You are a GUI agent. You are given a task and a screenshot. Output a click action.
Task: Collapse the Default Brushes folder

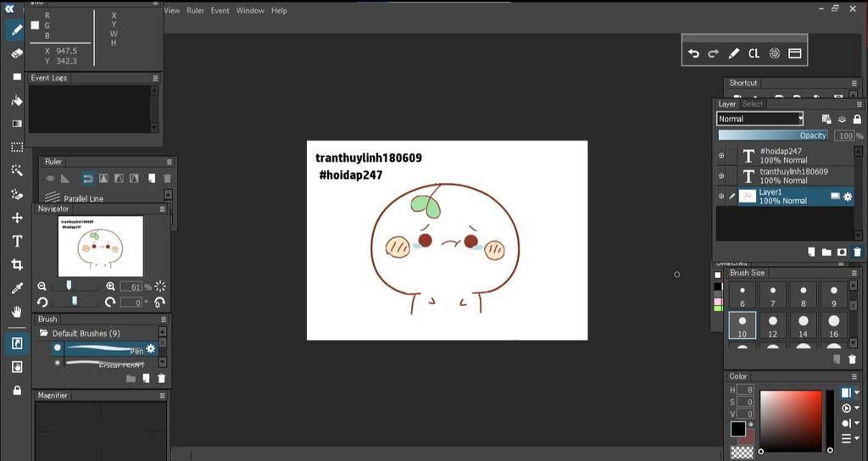(x=43, y=333)
